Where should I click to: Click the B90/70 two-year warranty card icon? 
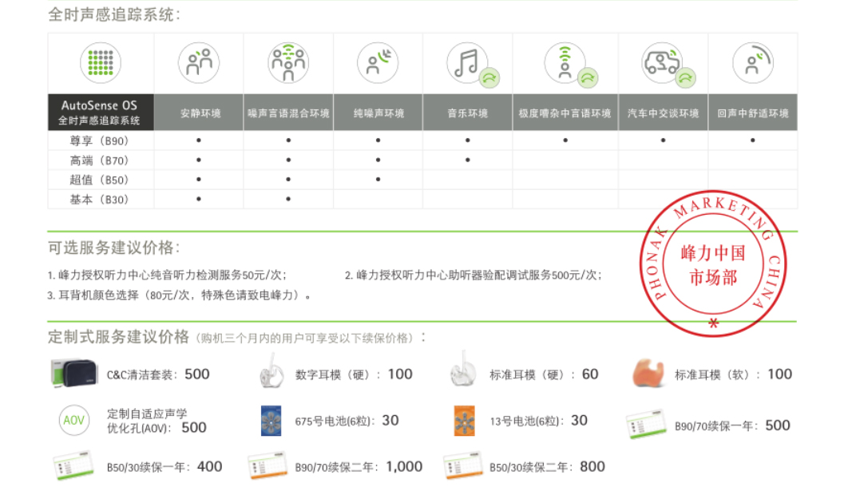[x=268, y=465]
